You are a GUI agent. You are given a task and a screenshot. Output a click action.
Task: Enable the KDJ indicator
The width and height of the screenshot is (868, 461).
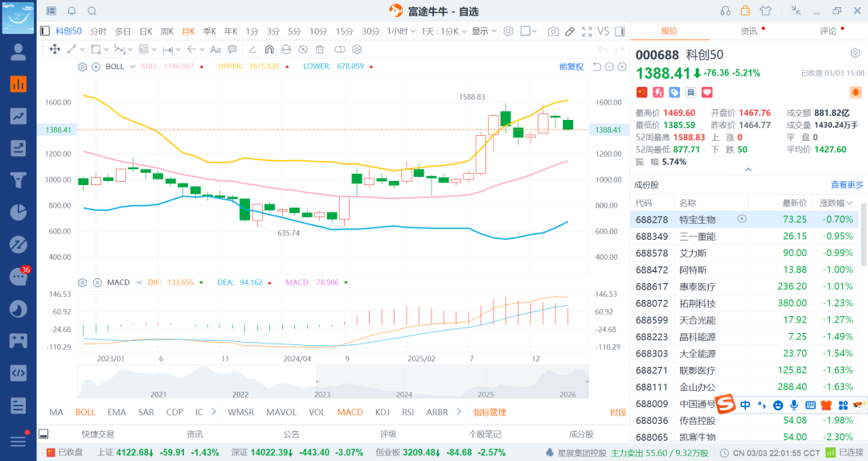[382, 412]
